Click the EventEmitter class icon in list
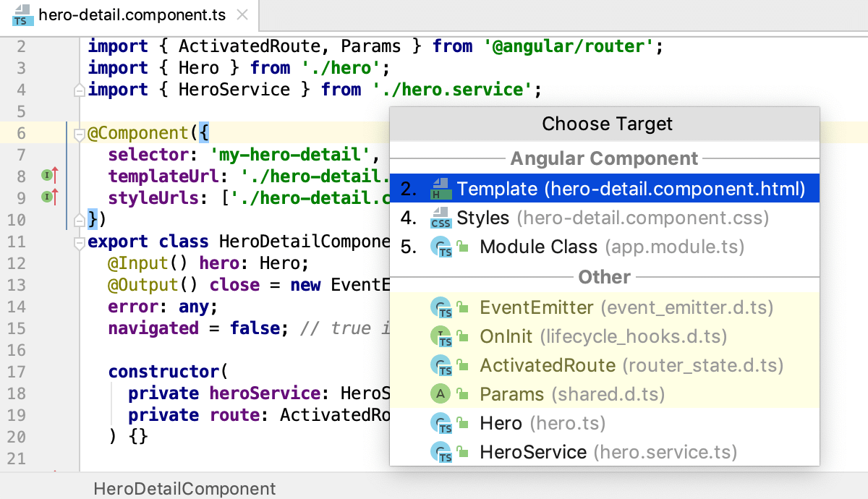This screenshot has width=868, height=499. tap(441, 307)
